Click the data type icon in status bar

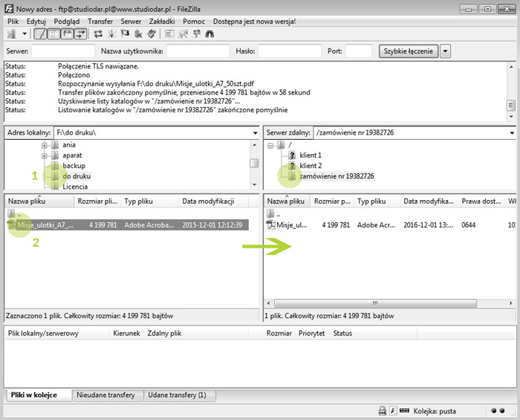tap(393, 411)
